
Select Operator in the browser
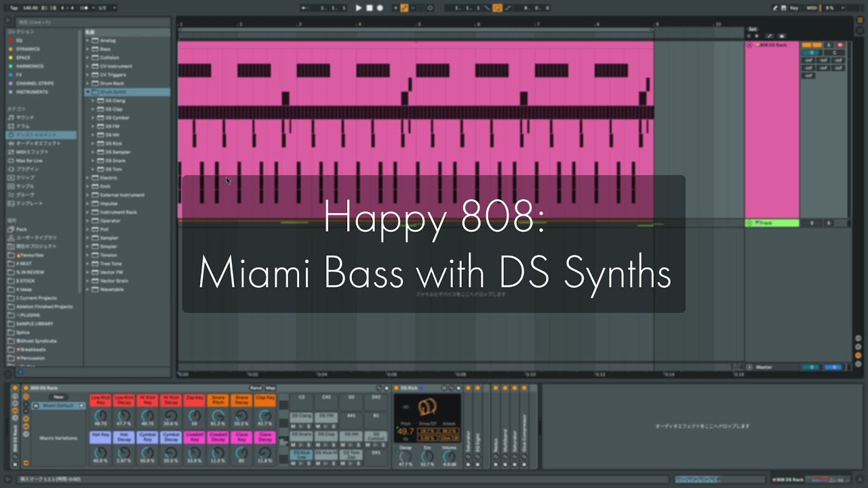point(111,221)
